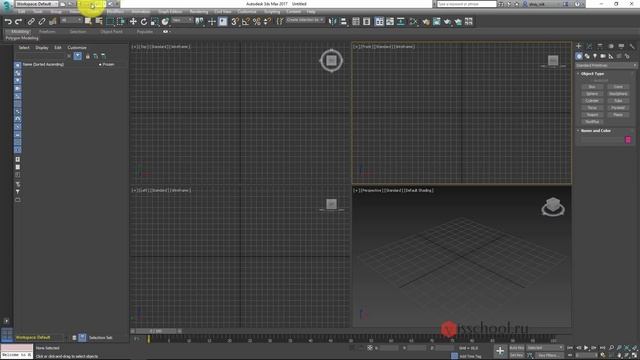
Task: Choose the Unlink Selection tool
Action: (42, 22)
